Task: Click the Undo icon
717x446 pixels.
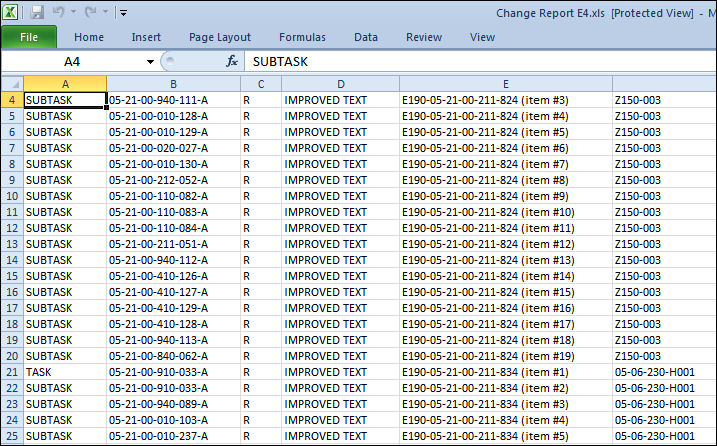Action: (x=58, y=12)
